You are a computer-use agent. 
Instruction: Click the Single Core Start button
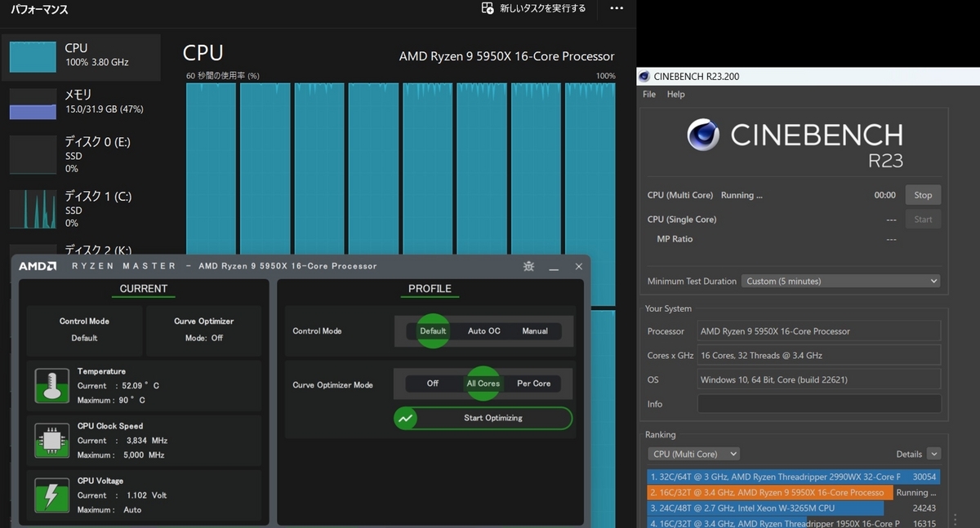[x=923, y=219]
